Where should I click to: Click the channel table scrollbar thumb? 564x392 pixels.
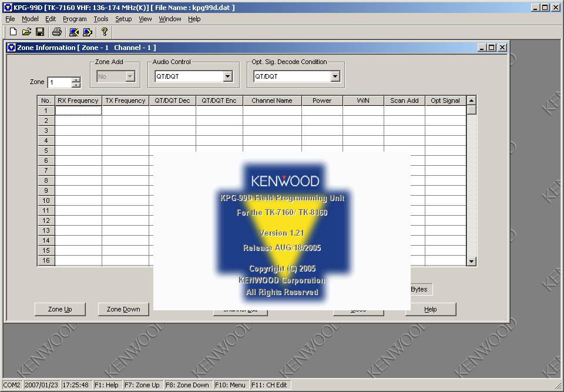[x=471, y=110]
